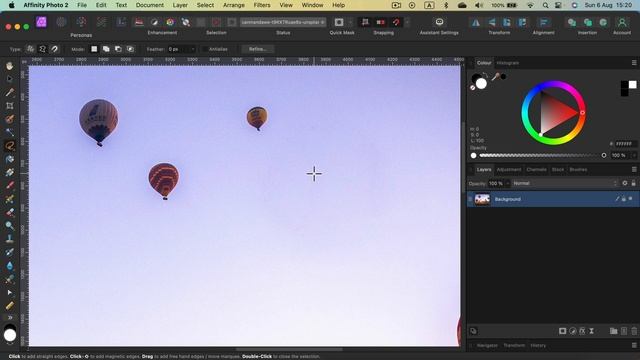Flip vertical in Transform group

coord(491,23)
